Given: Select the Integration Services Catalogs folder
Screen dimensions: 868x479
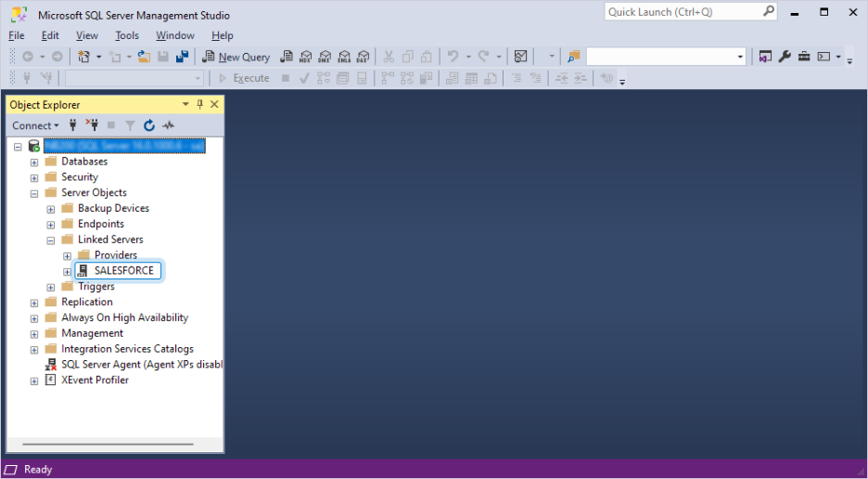Looking at the screenshot, I should click(x=127, y=349).
